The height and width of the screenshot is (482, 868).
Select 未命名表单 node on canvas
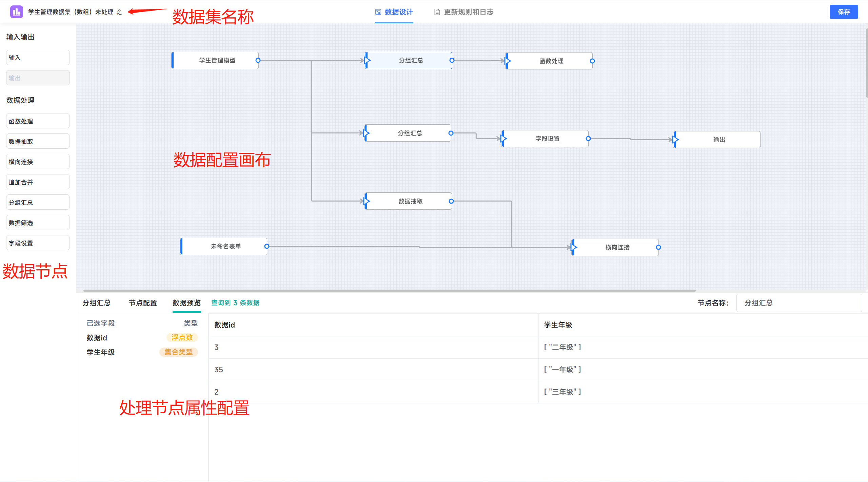(x=224, y=246)
